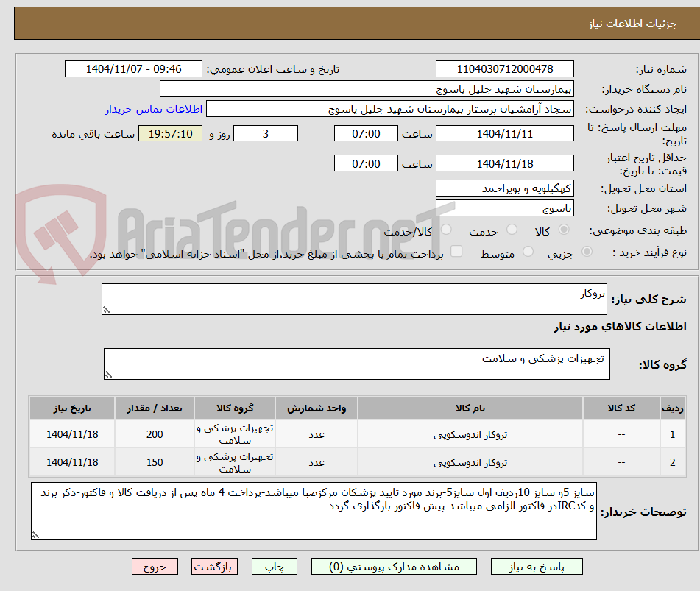Click the خروج exit button
This screenshot has width=700, height=591.
[155, 567]
